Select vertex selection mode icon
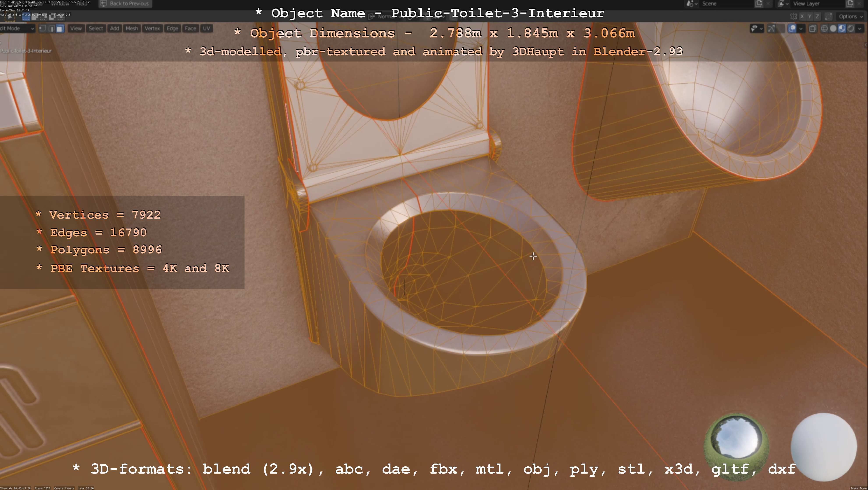 [42, 28]
